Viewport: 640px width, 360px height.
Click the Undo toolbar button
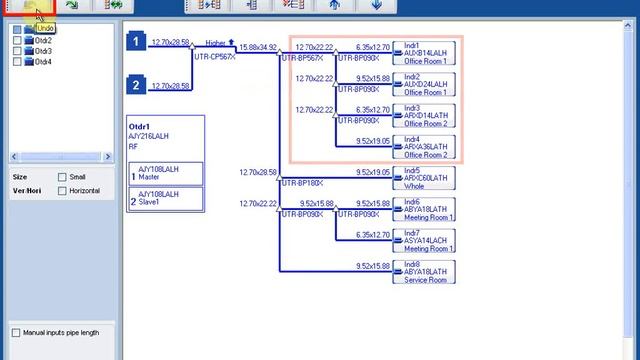pos(30,6)
